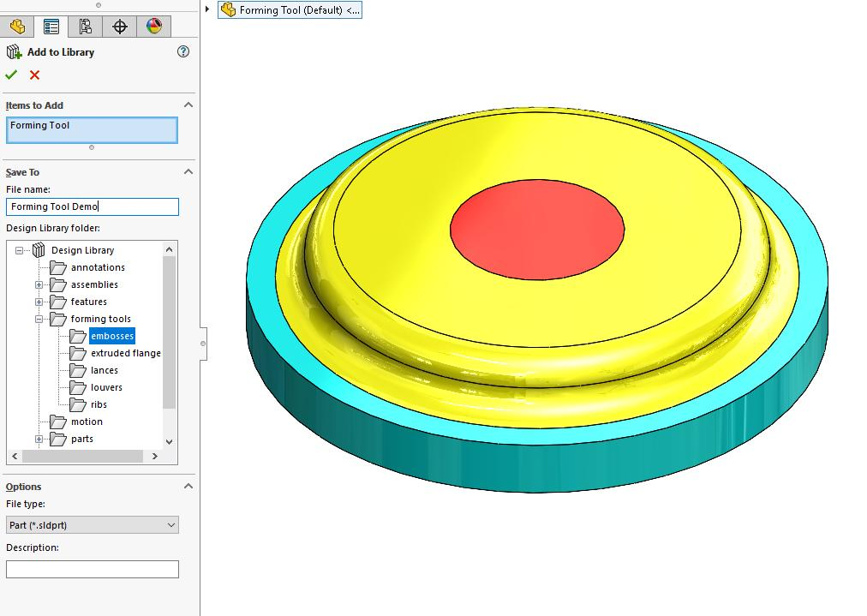Select the lances folder
Screen dimensions: 867x616
coord(104,370)
